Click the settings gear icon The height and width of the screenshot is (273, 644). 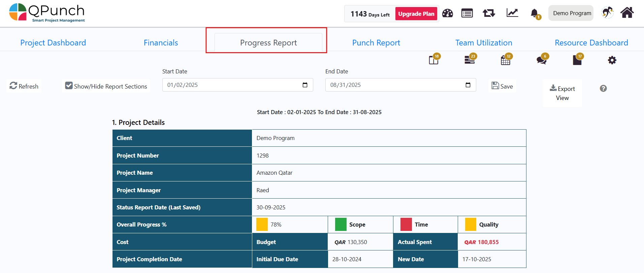612,60
